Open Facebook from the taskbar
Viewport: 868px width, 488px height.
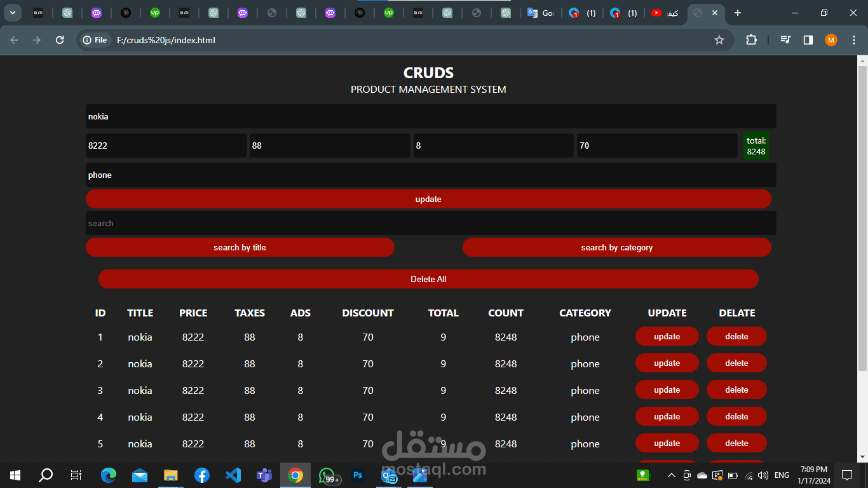coord(202,475)
